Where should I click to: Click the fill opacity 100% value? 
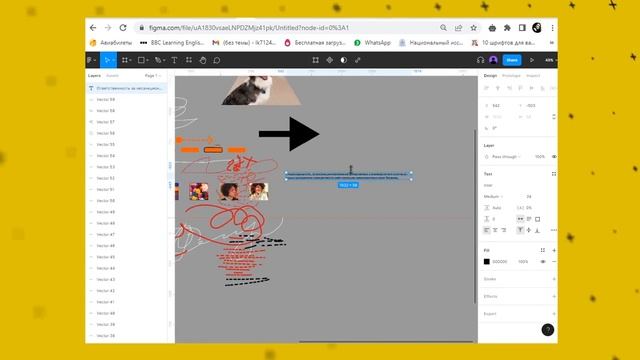click(x=523, y=262)
